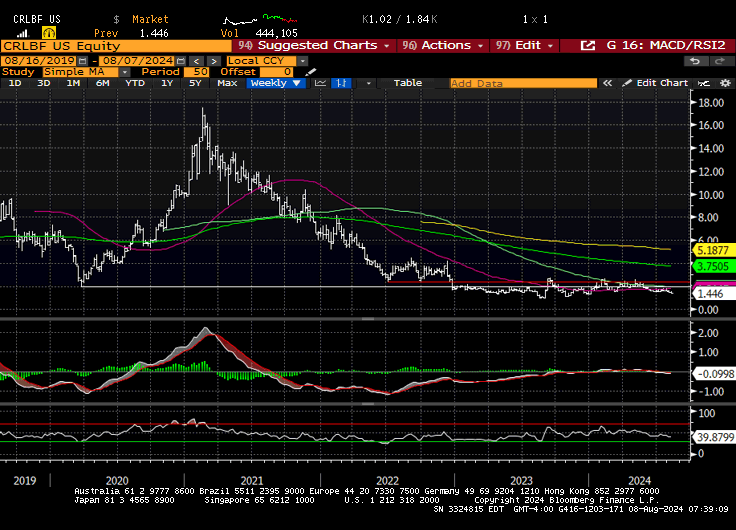Click the RSI value label 39.8799
Screen dimensions: 736x530
tap(713, 437)
